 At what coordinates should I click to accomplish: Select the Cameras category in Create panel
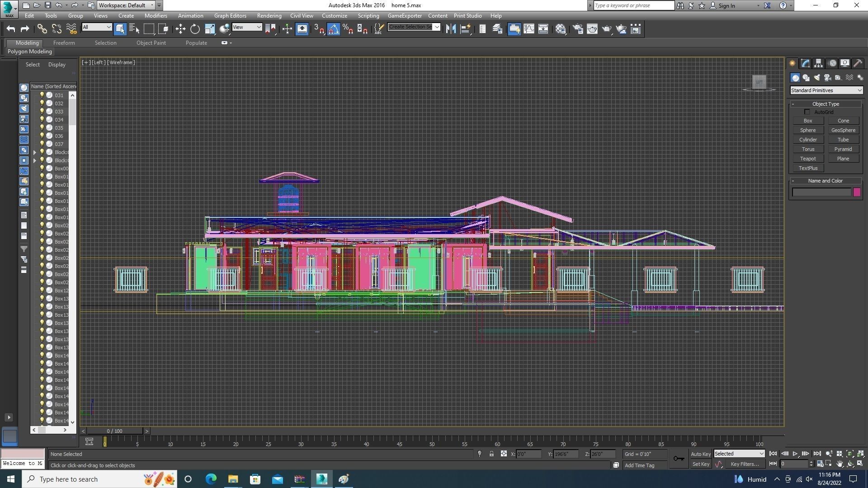827,78
